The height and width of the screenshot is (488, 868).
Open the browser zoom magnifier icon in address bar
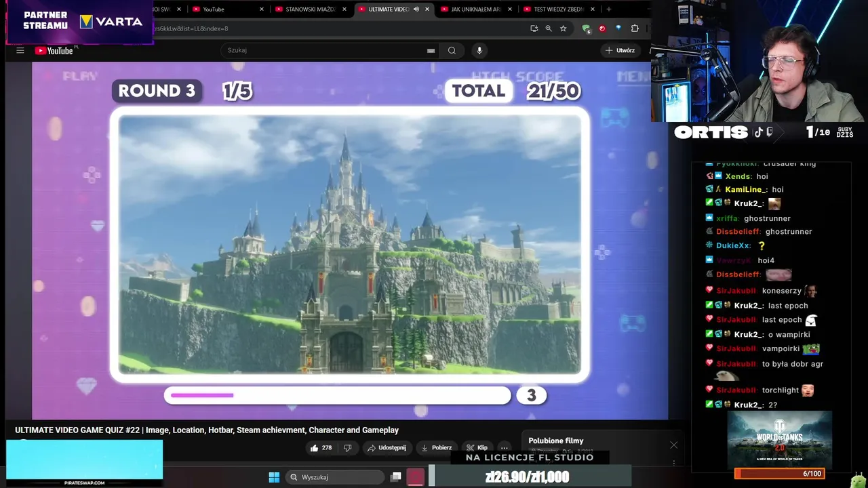tap(549, 28)
